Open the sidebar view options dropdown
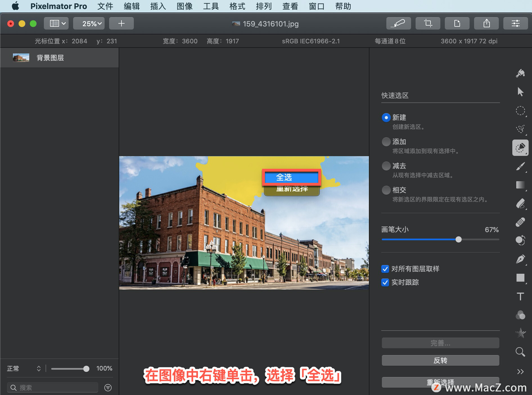This screenshot has width=532, height=395. click(x=56, y=23)
